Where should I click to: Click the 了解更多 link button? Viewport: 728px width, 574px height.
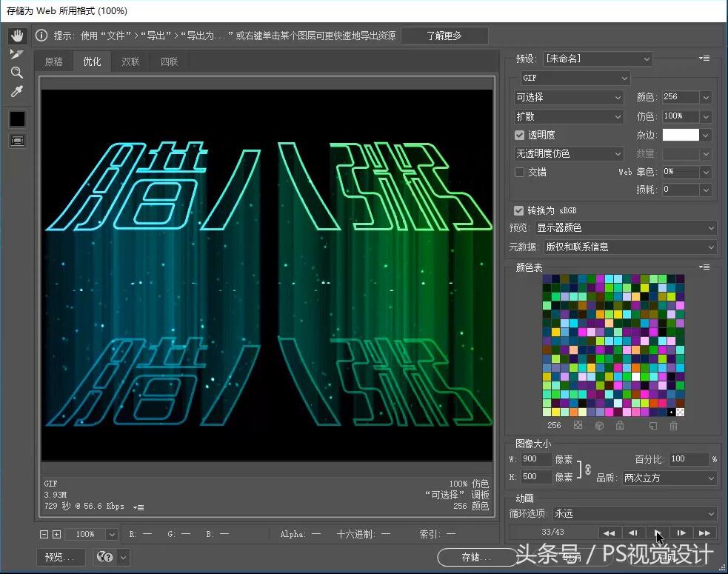pos(444,35)
